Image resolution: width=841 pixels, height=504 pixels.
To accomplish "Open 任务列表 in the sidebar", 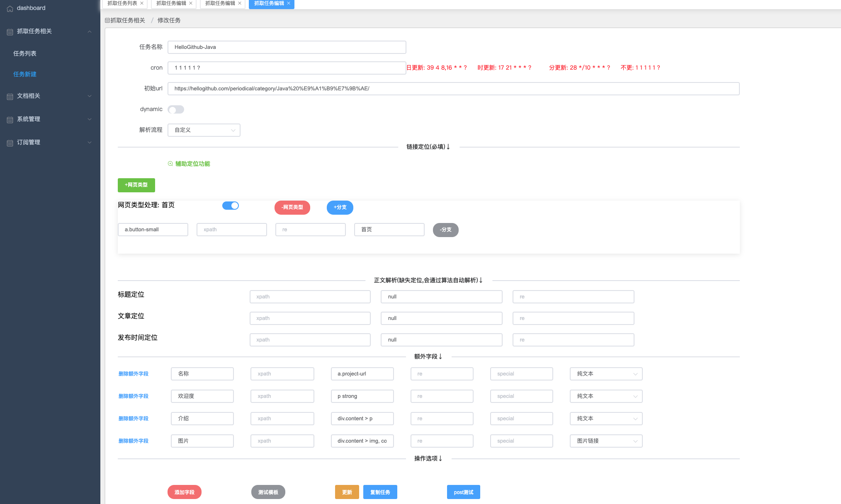I will tap(25, 53).
